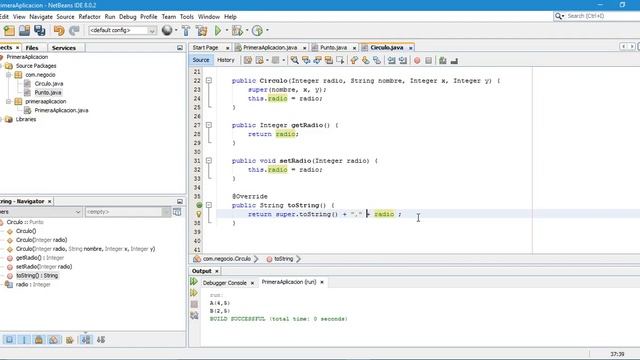Click the Clean and Build Project icon

tap(201, 31)
